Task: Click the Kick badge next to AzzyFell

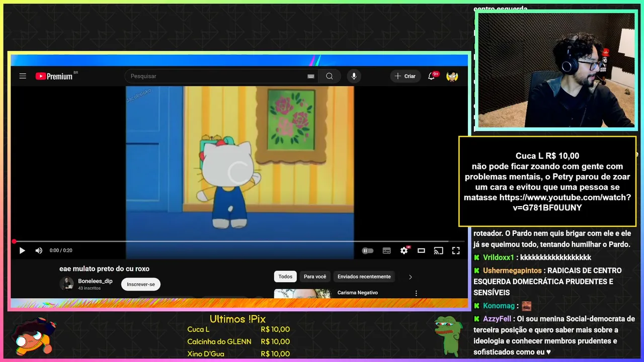Action: click(x=477, y=319)
